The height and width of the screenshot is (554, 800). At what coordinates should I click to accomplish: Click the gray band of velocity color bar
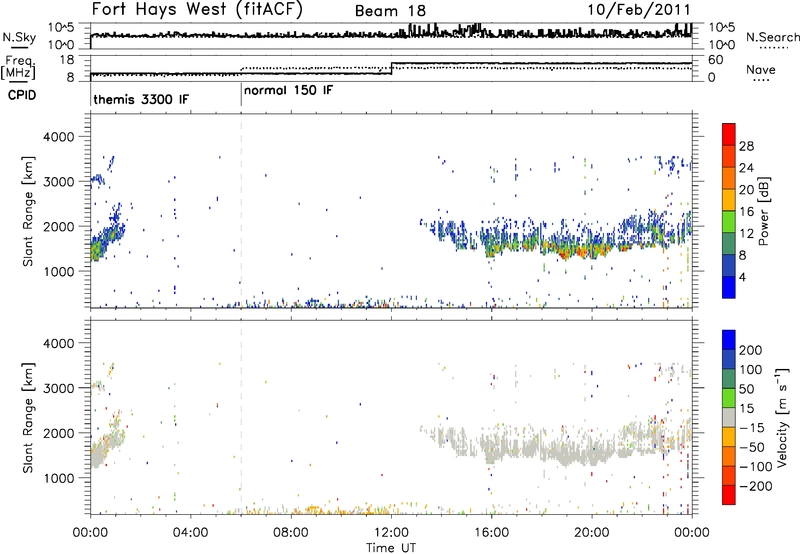pyautogui.click(x=729, y=417)
